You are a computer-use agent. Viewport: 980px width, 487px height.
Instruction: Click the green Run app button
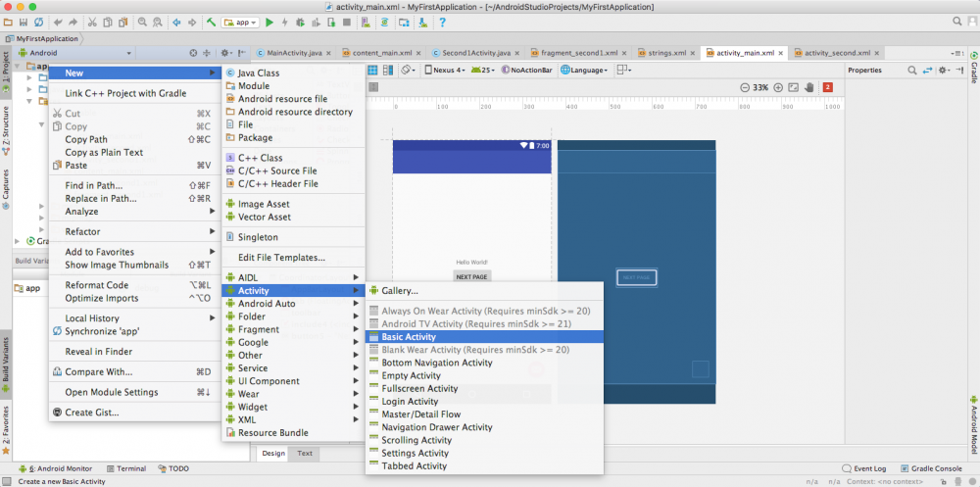point(269,21)
